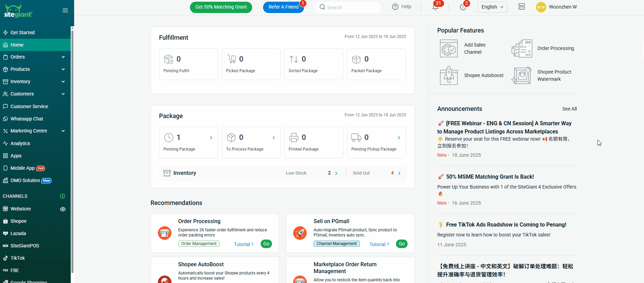Click the Help question mark icon
Screen dimensions: 644x283
point(395,7)
